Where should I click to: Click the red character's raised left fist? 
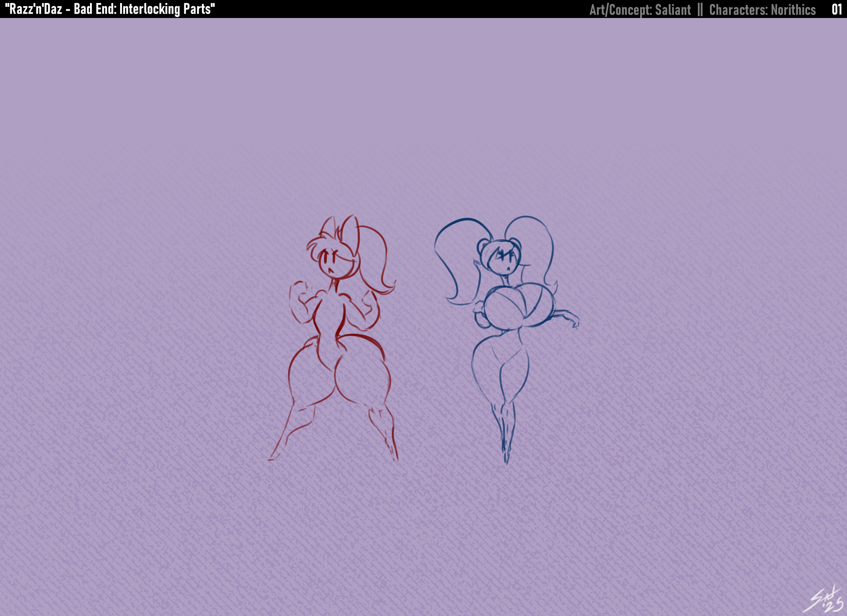[x=299, y=291]
